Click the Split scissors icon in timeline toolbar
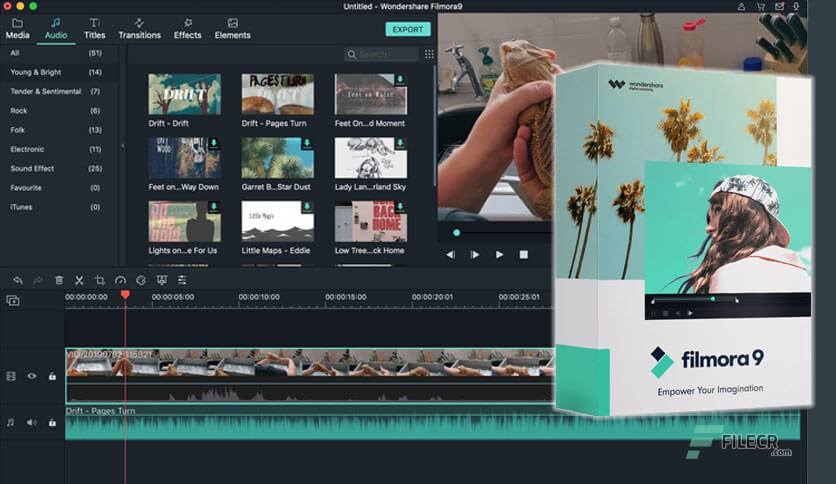Screen dimensions: 836x484 79,281
